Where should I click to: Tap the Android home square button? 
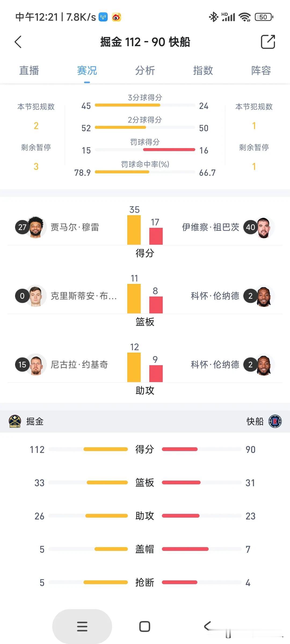pyautogui.click(x=145, y=626)
